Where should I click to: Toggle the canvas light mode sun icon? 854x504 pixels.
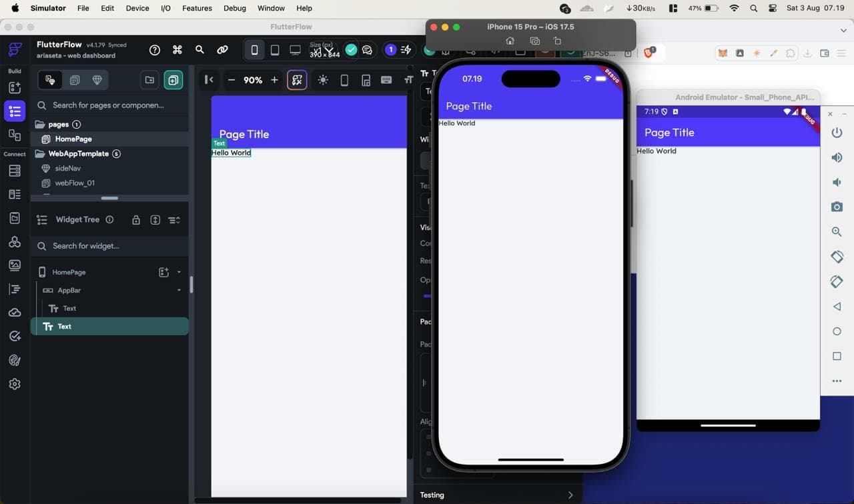point(322,79)
